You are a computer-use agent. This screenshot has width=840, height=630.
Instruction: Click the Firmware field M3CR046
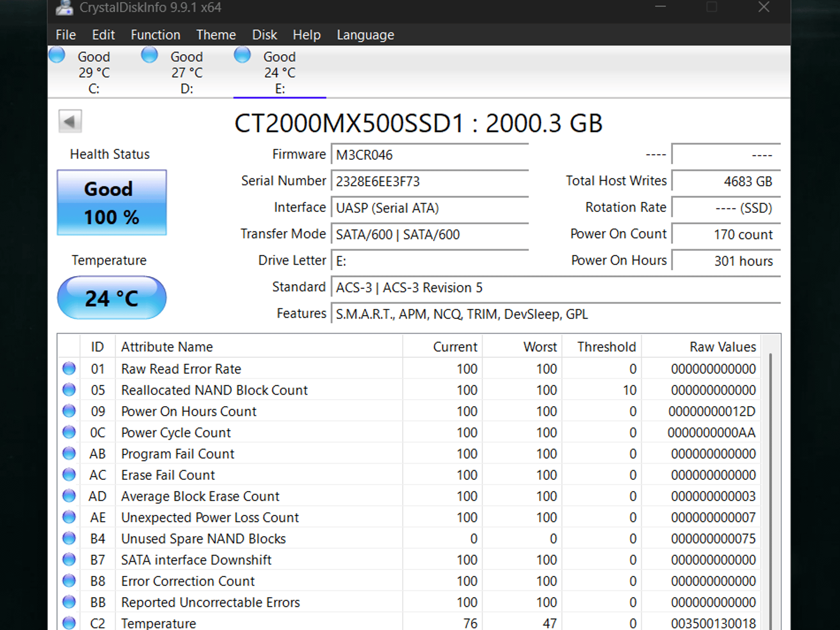pyautogui.click(x=430, y=155)
